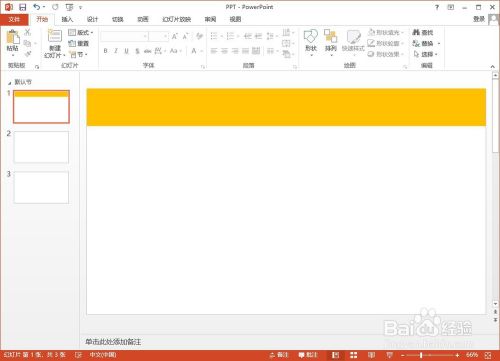Switch to the View tab
Viewport: 500px width, 361px height.
point(235,19)
